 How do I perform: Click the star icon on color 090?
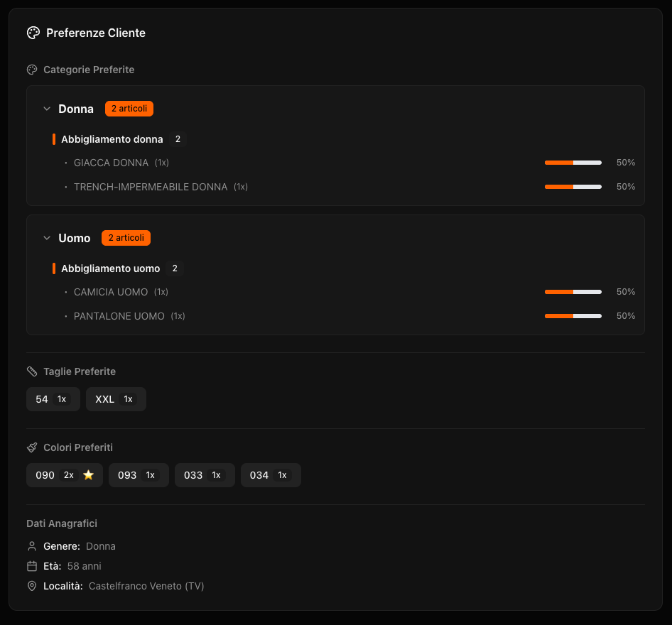(x=88, y=474)
